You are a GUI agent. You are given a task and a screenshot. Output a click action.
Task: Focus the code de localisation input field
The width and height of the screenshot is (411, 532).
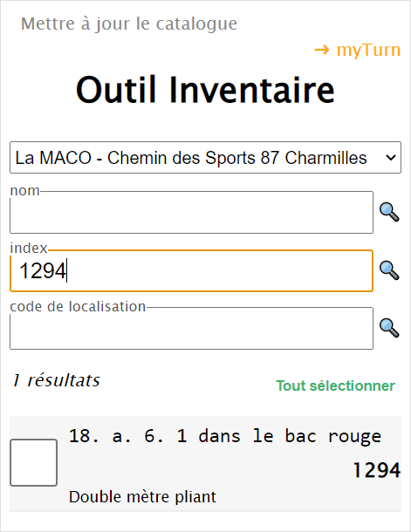click(191, 329)
